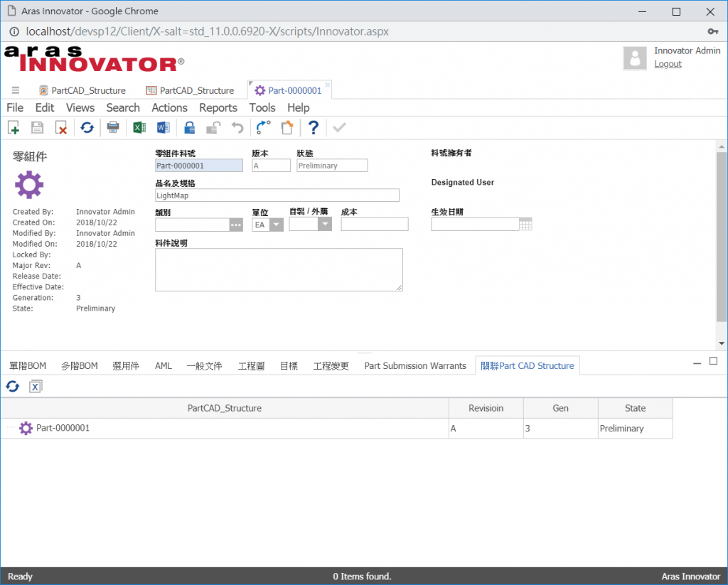Image resolution: width=728 pixels, height=585 pixels.
Task: Open the Actions menu
Action: pos(169,108)
